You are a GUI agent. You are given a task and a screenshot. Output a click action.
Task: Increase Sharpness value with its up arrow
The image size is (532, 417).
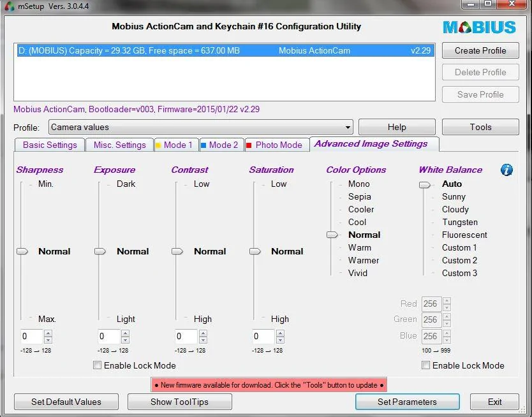(48, 333)
